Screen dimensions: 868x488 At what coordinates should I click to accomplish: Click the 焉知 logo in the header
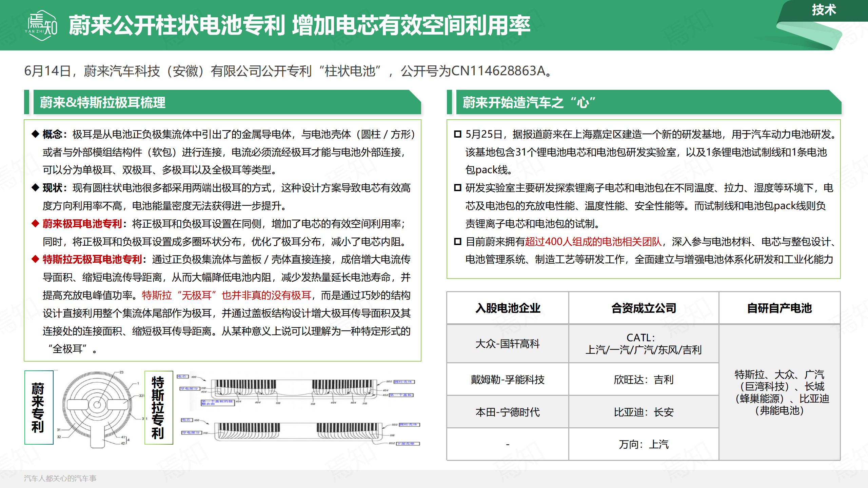pos(41,25)
